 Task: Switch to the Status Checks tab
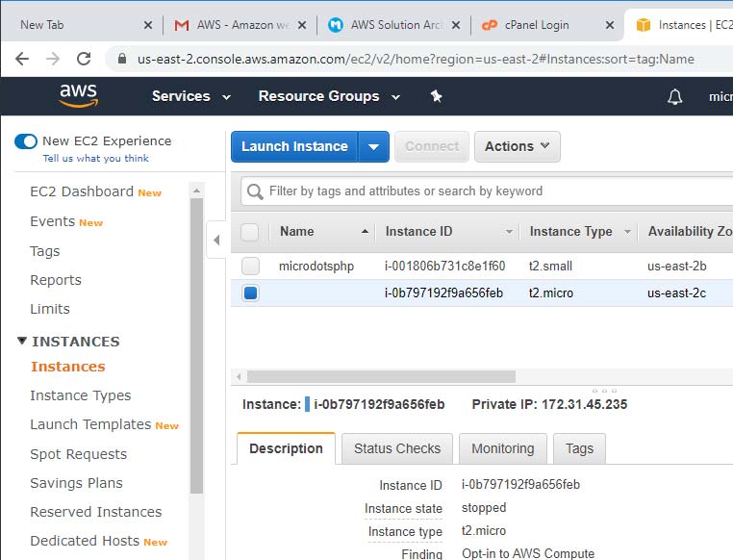point(397,448)
